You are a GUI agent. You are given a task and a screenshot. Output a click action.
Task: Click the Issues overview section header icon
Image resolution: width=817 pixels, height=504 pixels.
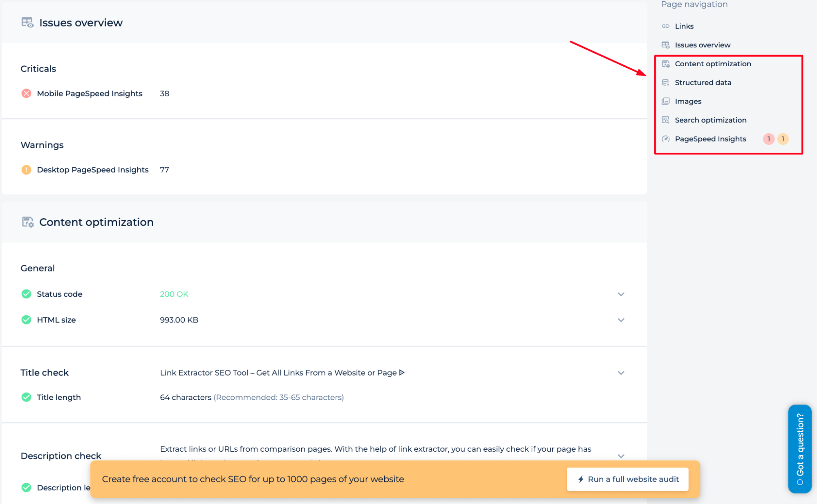pos(27,22)
